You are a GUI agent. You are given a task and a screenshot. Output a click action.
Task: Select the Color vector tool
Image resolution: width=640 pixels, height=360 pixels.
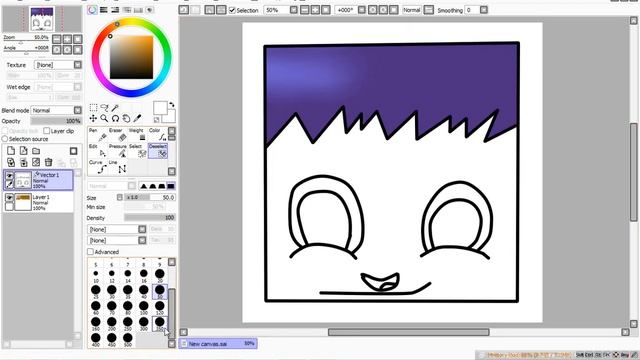pos(157,135)
